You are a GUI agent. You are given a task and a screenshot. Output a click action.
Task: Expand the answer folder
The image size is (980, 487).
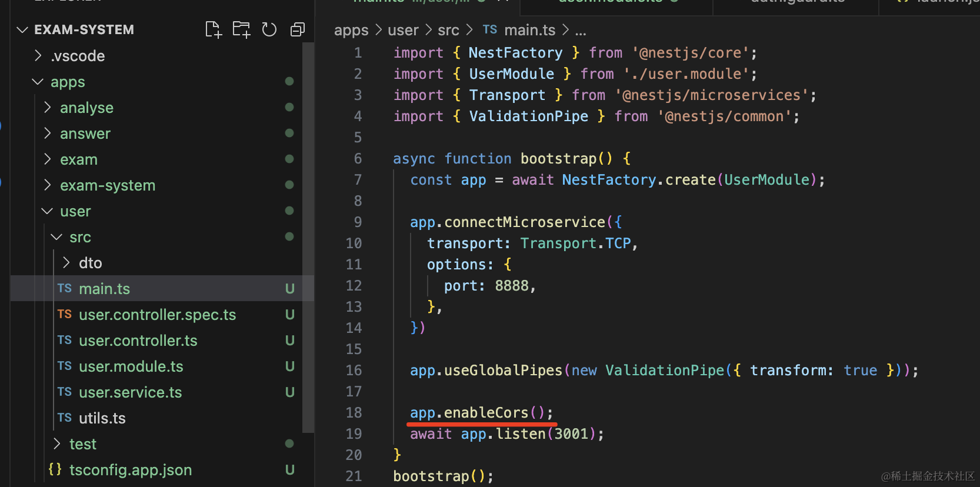(x=48, y=134)
